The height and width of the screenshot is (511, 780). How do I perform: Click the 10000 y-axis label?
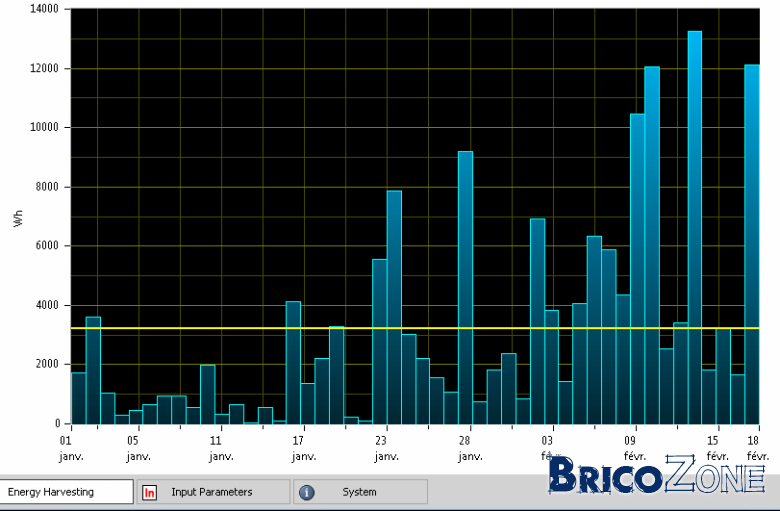click(44, 127)
